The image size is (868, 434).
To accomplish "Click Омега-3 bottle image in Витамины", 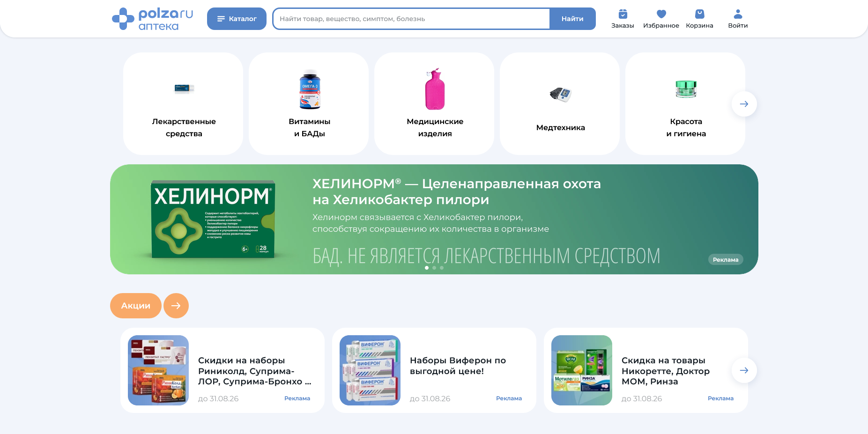I will pyautogui.click(x=310, y=89).
